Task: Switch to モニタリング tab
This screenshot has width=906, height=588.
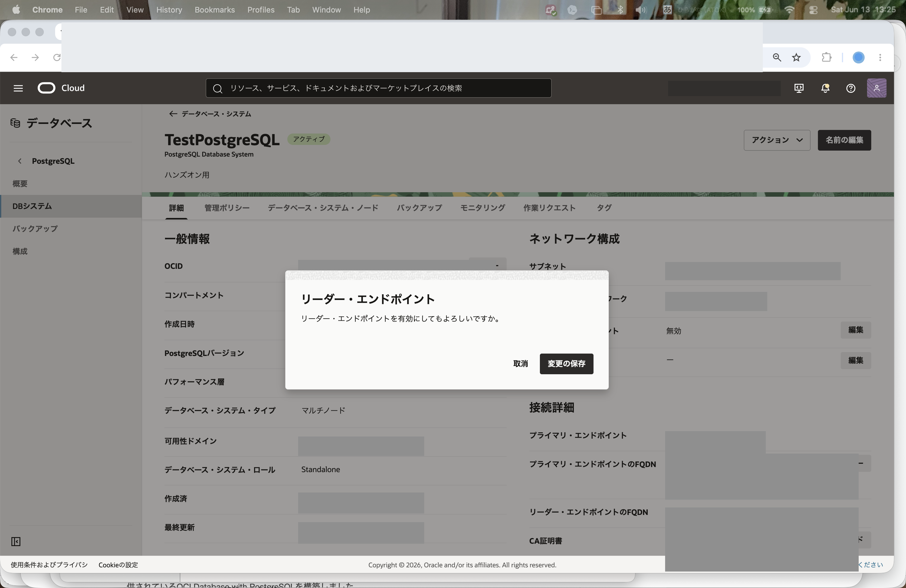Action: pyautogui.click(x=482, y=208)
